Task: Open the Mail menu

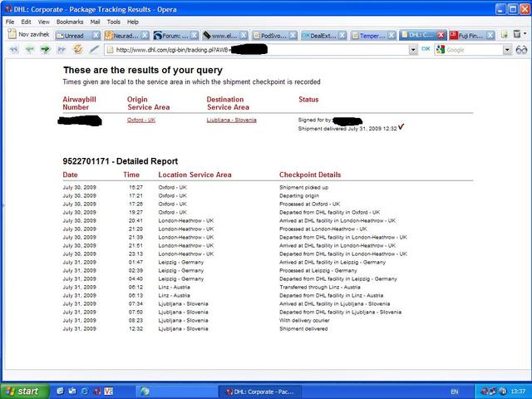Action: (95, 22)
